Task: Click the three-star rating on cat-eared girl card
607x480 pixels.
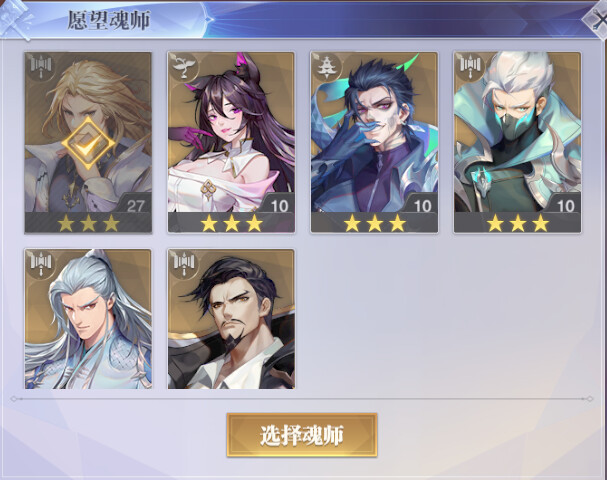Action: [231, 223]
